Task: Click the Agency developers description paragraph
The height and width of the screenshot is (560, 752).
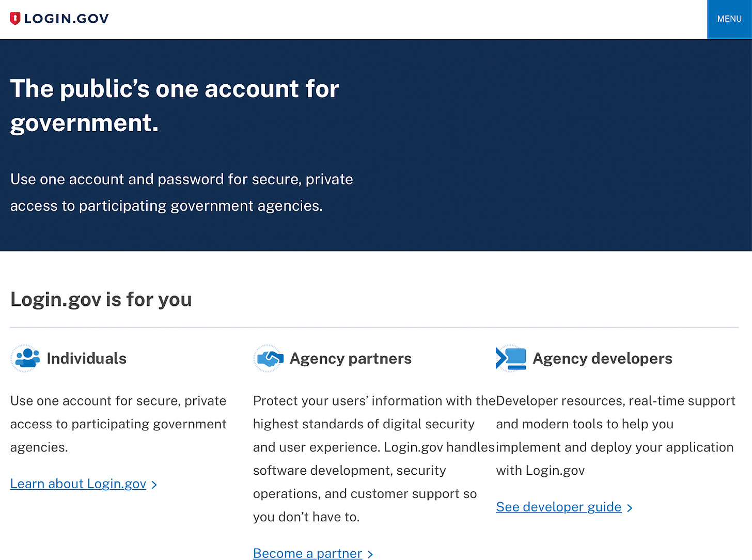Action: click(x=616, y=435)
